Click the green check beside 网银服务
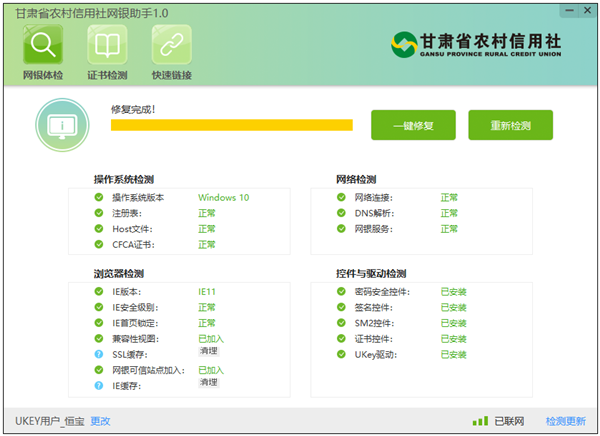600x436 pixels. pyautogui.click(x=341, y=229)
